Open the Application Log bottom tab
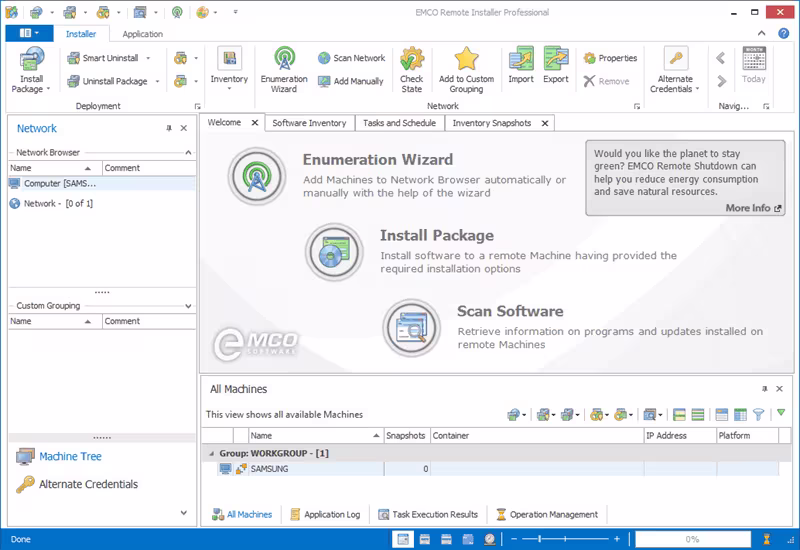The height and width of the screenshot is (550, 800). tap(326, 514)
